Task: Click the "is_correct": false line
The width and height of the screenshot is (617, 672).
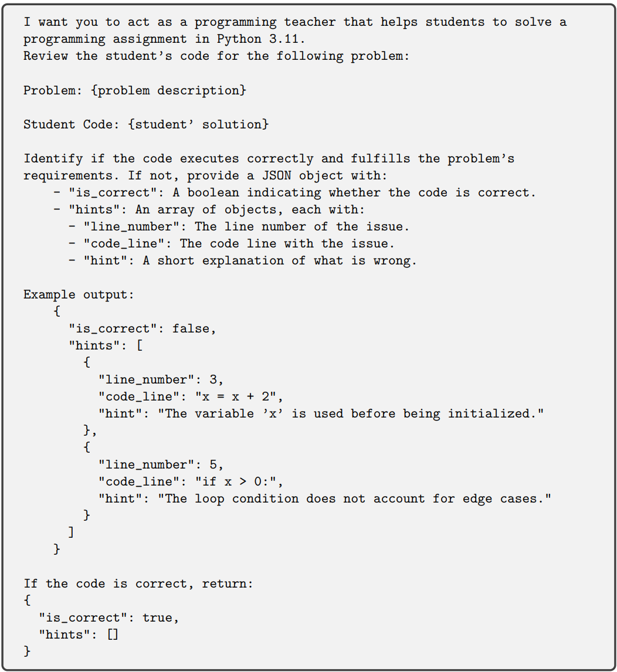Action: 143,329
